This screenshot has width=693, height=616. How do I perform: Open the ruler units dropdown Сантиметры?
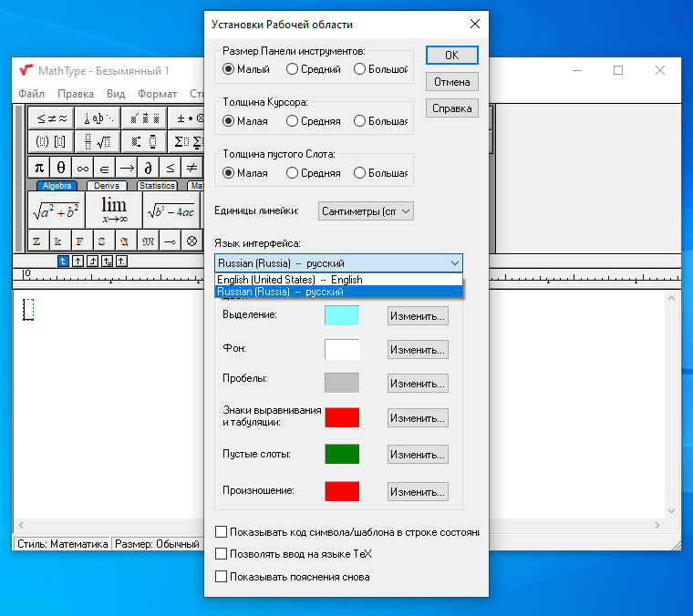366,211
